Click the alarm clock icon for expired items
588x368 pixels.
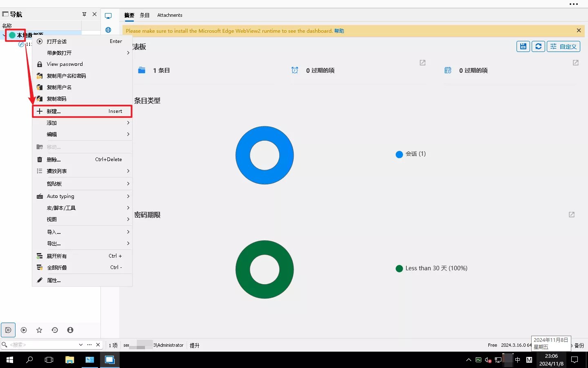tap(295, 70)
